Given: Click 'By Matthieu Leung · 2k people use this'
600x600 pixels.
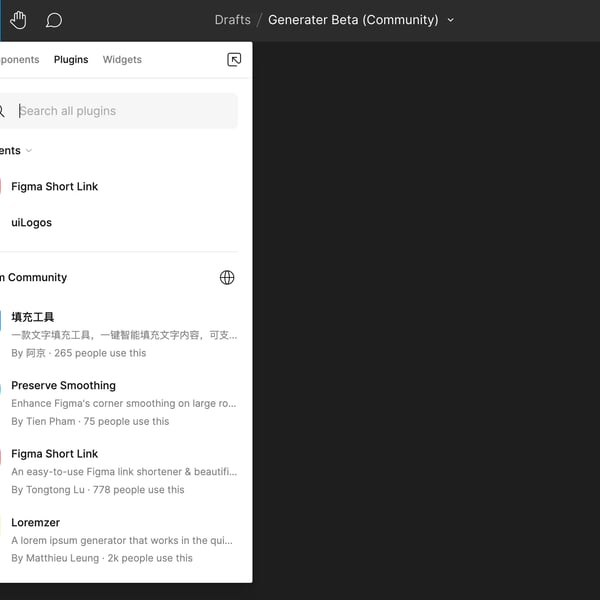Looking at the screenshot, I should pyautogui.click(x=102, y=558).
